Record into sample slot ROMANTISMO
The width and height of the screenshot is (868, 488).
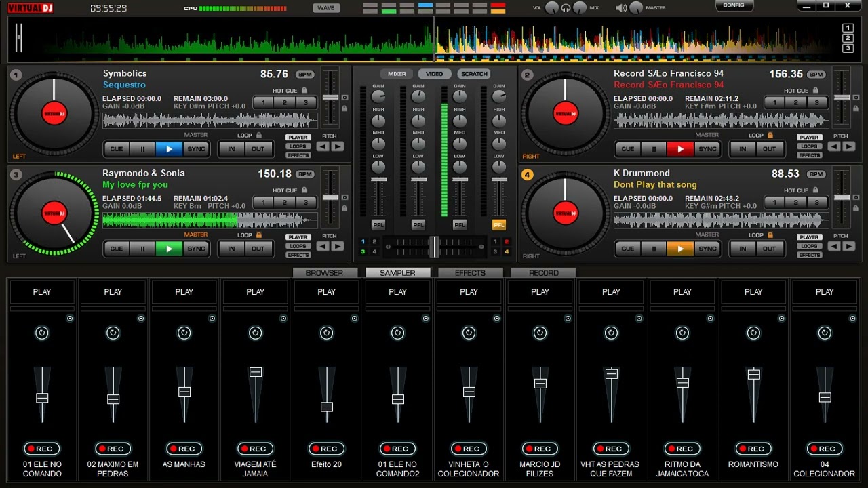point(753,449)
